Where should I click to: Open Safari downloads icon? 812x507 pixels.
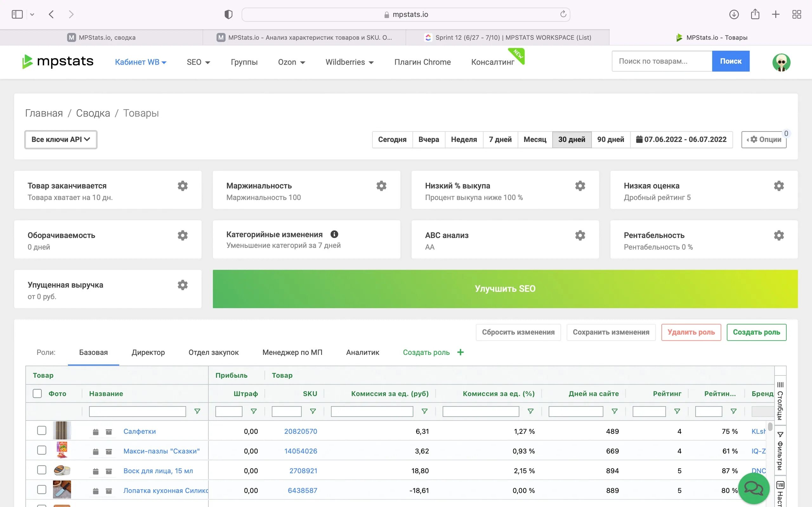(x=734, y=15)
